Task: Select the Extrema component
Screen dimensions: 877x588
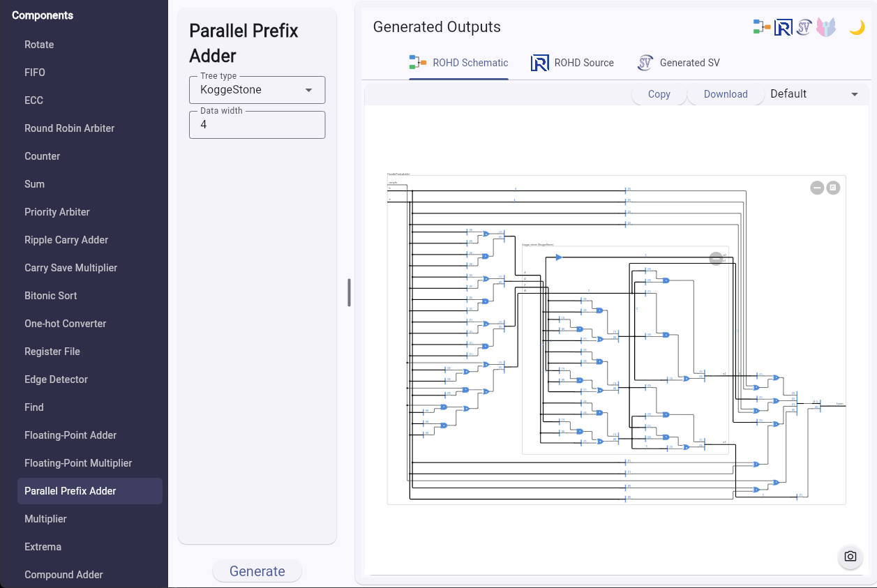Action: [x=90, y=547]
